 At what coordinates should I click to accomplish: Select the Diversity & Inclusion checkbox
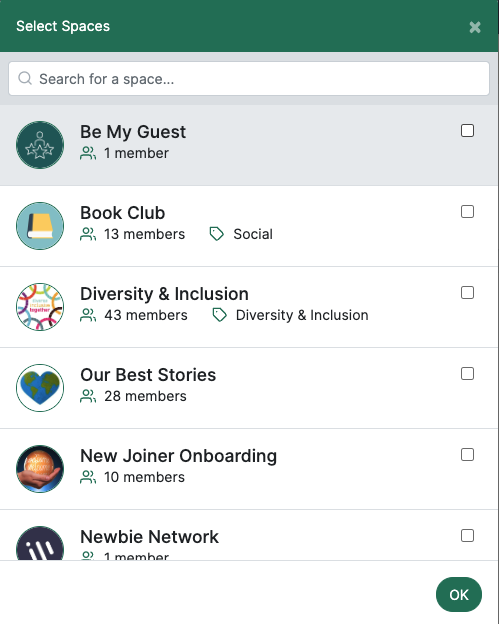click(467, 292)
